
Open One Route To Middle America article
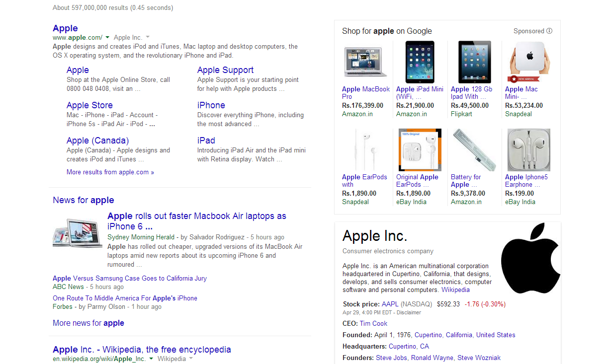[x=125, y=298]
